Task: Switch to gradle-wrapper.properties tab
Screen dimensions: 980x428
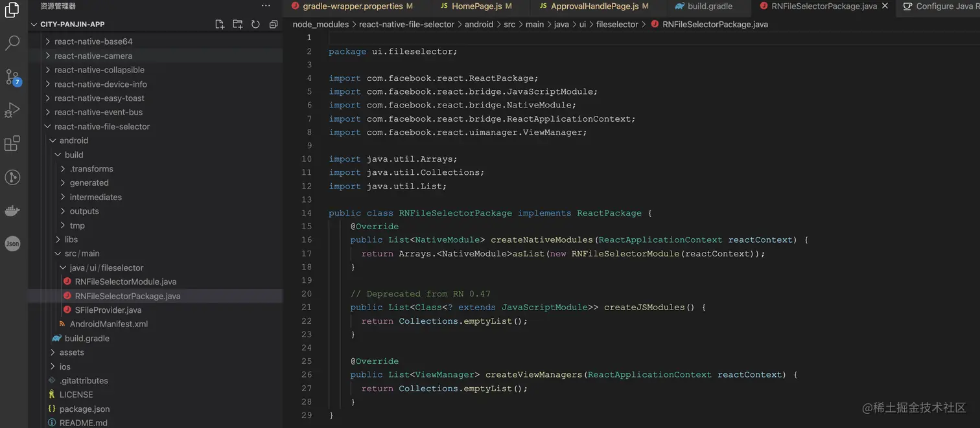Action: (x=355, y=6)
